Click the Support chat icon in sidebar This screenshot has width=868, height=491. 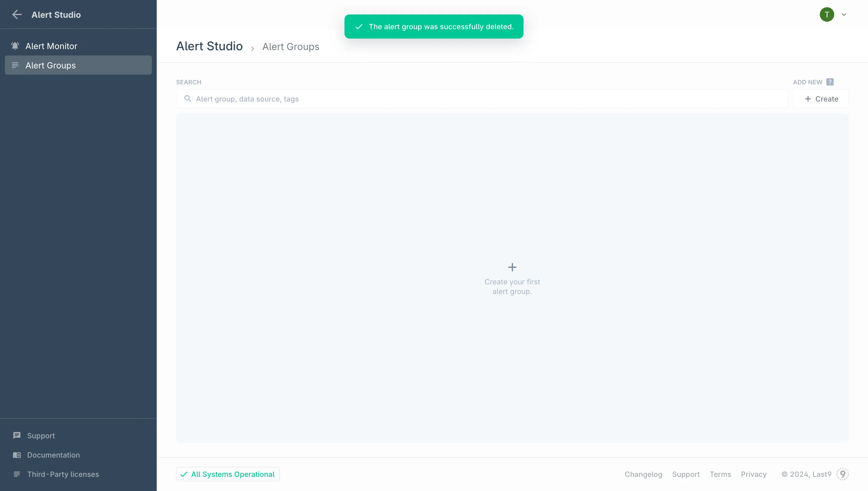click(x=17, y=435)
